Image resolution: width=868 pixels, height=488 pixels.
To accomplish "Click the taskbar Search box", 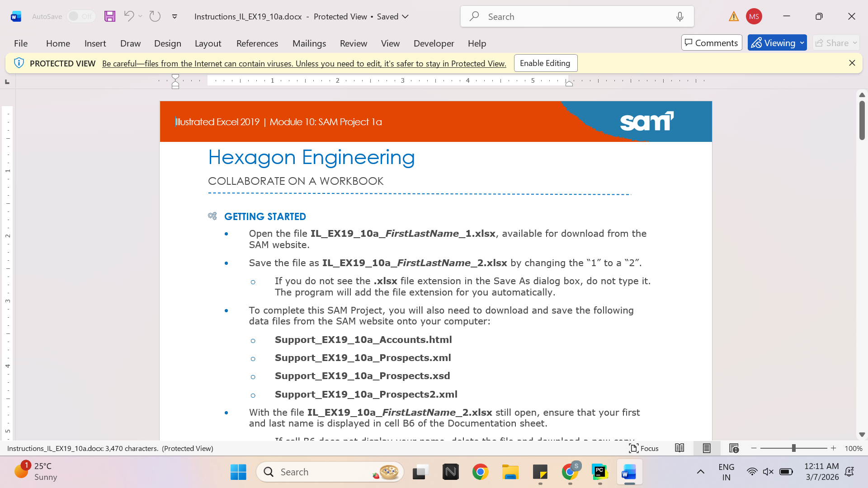I will point(330,472).
